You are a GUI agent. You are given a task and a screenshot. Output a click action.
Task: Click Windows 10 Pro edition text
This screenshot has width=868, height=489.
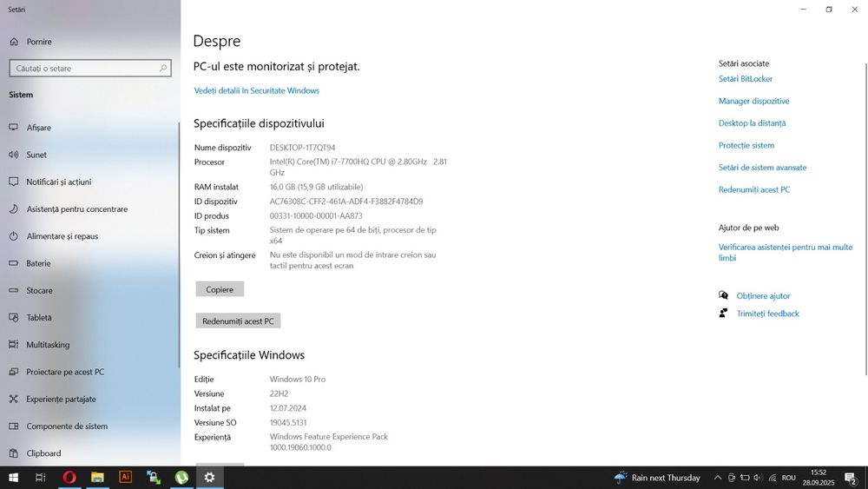click(297, 379)
